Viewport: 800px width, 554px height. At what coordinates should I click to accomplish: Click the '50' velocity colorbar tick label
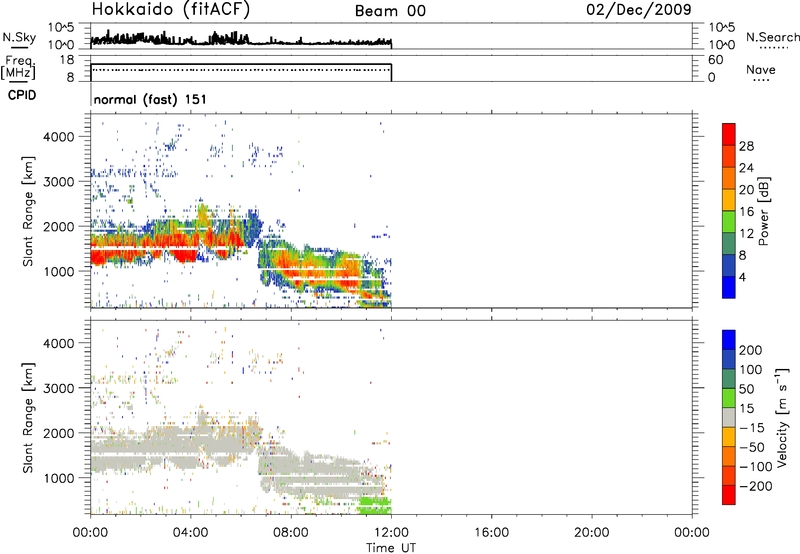[x=746, y=389]
